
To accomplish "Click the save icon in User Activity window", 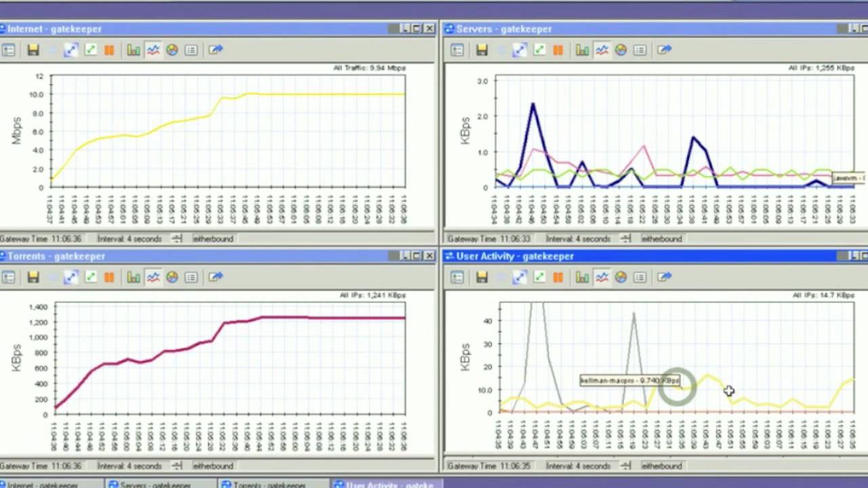I will coord(481,277).
